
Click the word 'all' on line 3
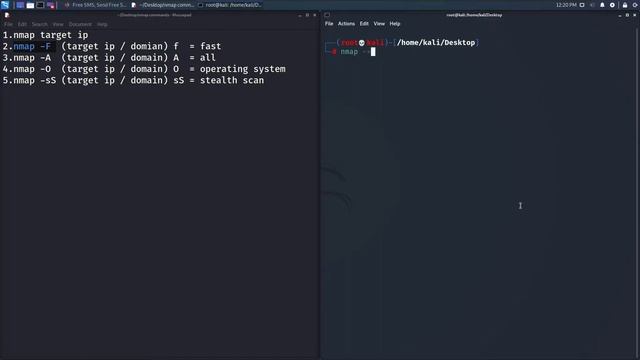coord(208,58)
